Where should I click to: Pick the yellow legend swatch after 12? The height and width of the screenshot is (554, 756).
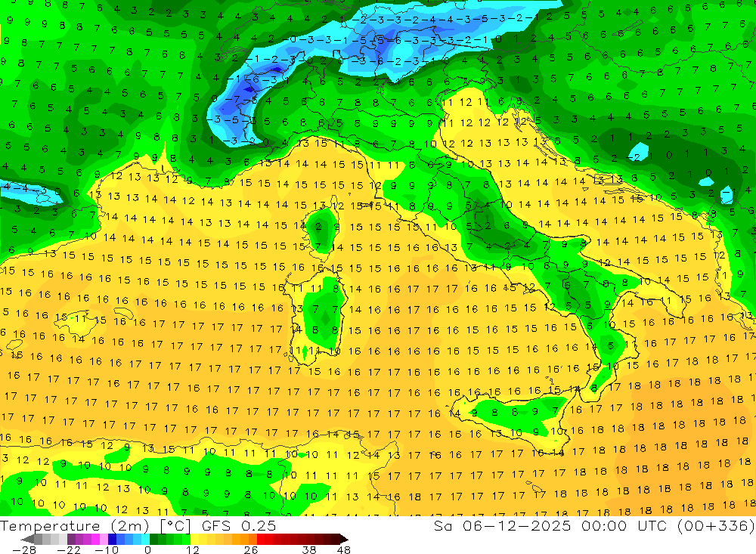[195, 539]
